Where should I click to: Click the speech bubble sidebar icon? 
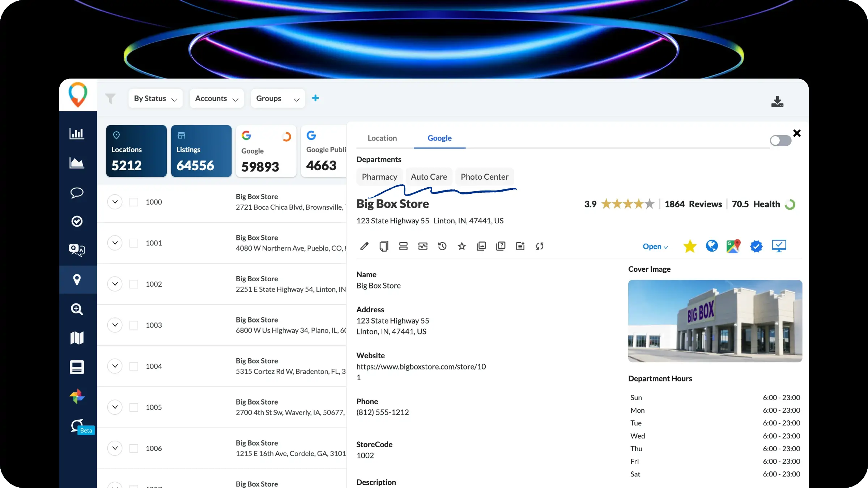click(x=77, y=192)
